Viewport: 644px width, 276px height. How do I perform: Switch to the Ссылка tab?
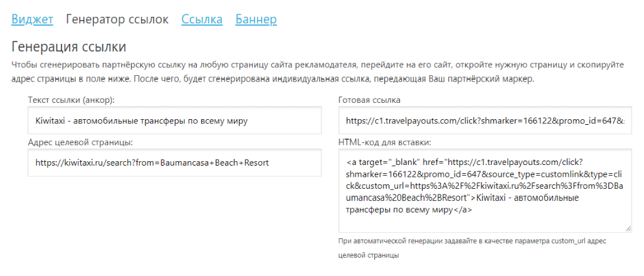point(202,19)
